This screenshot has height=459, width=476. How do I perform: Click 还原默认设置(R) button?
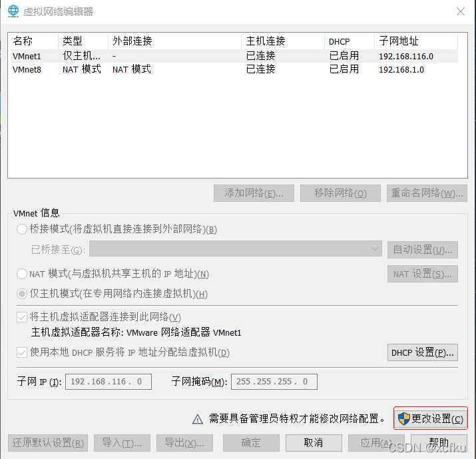(x=48, y=443)
